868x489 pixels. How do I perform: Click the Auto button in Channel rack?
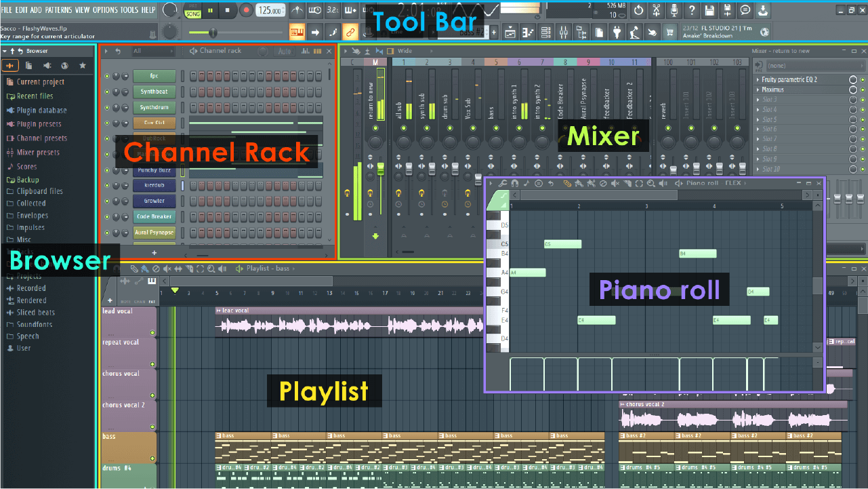[x=285, y=51]
